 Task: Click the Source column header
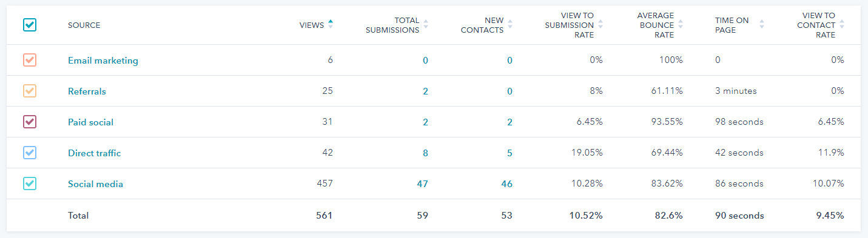click(x=84, y=25)
